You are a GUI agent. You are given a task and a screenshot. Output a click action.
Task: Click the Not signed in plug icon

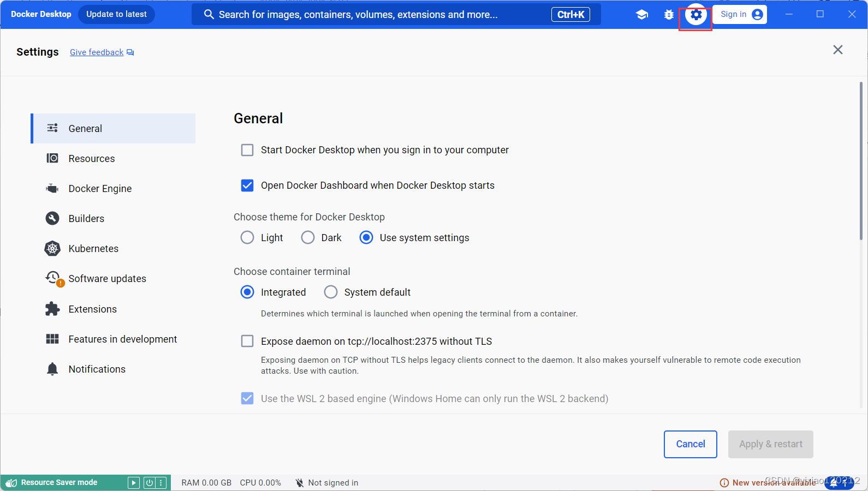coord(299,483)
